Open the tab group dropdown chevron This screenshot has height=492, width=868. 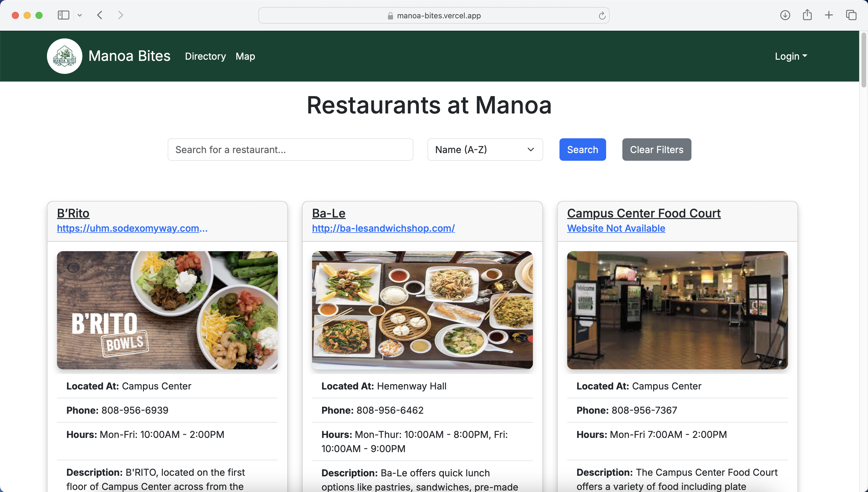pos(80,15)
